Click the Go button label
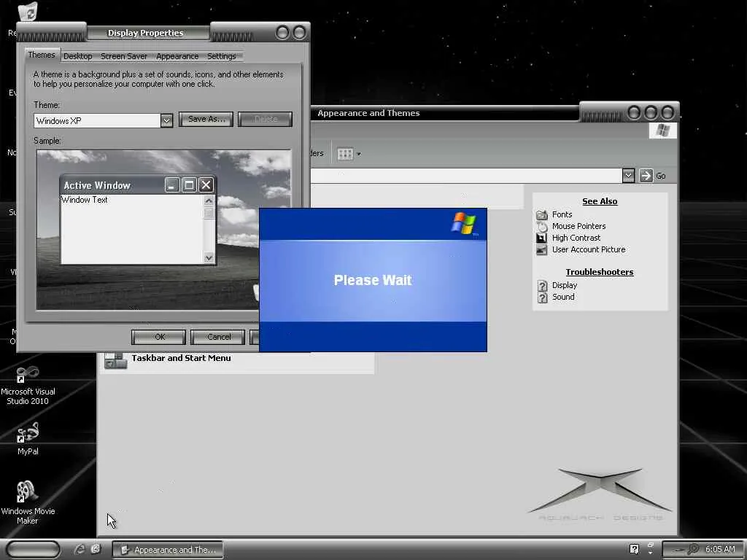 661,176
